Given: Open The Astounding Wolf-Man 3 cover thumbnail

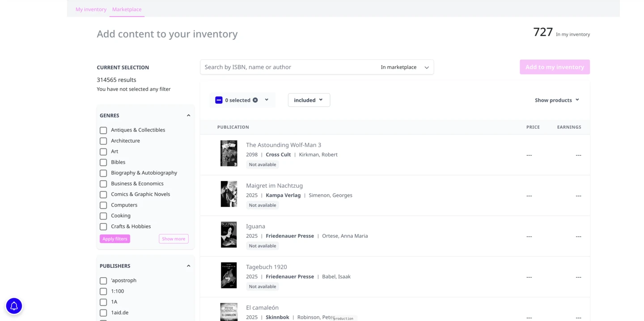Looking at the screenshot, I should pyautogui.click(x=229, y=153).
